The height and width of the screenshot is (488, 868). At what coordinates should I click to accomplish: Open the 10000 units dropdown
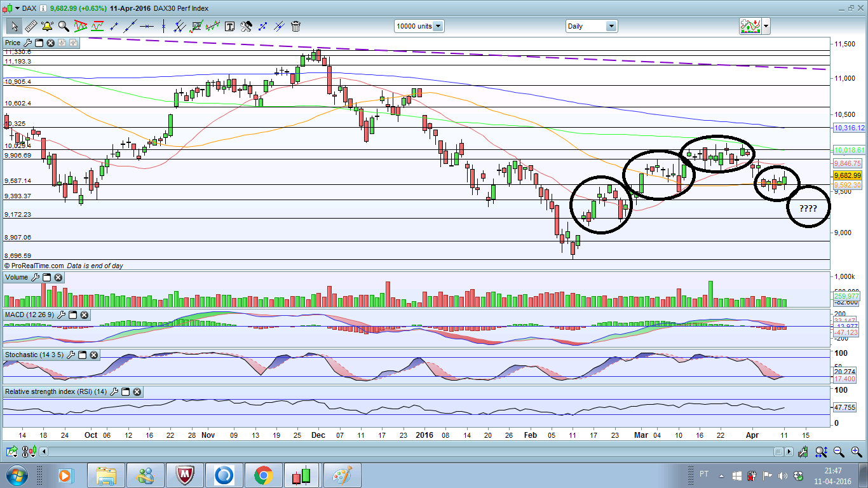(x=438, y=26)
